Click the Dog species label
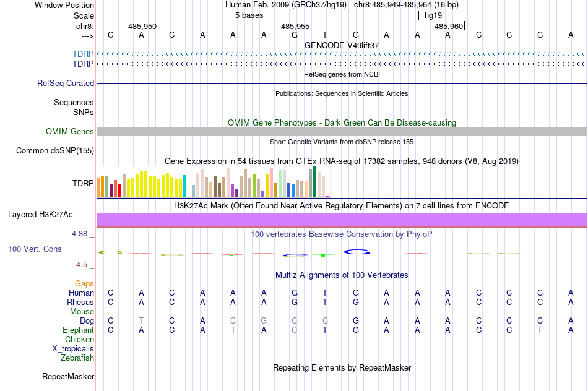Screen dimensions: 588x391 point(87,321)
